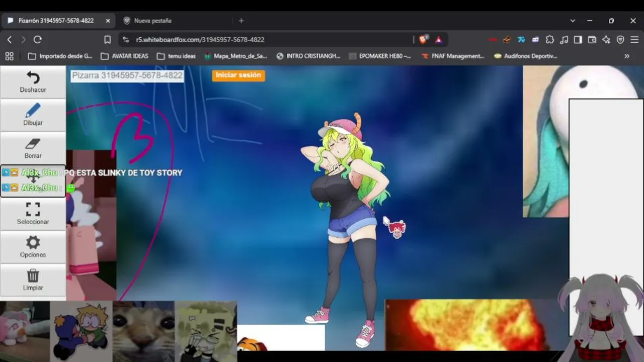Click the red extension icon in toolbar
This screenshot has height=362, width=644.
click(493, 40)
